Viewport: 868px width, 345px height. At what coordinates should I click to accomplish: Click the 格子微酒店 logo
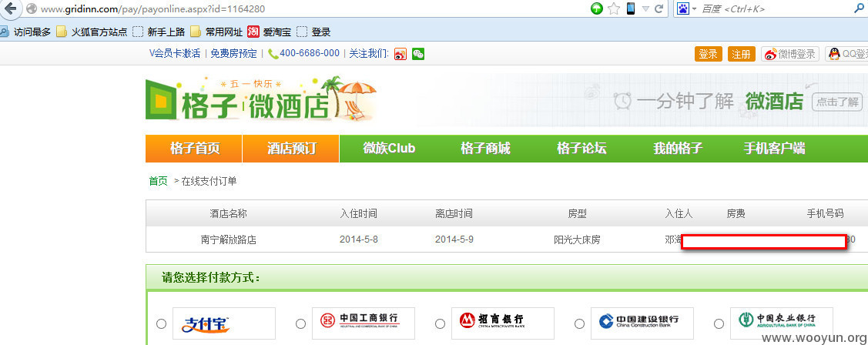tap(260, 99)
